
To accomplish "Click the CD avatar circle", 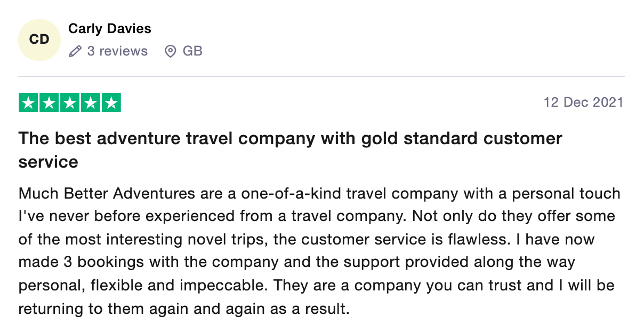I will pos(39,40).
